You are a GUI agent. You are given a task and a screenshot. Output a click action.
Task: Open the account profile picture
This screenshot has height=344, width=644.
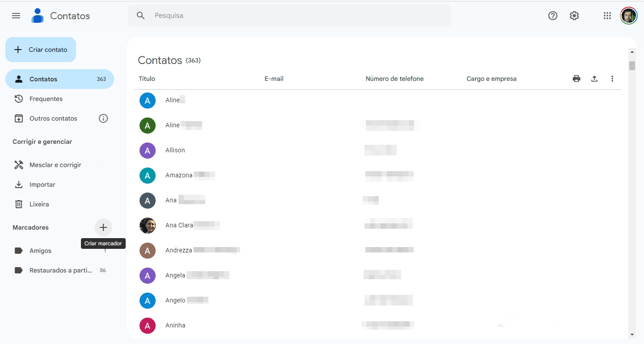click(629, 16)
